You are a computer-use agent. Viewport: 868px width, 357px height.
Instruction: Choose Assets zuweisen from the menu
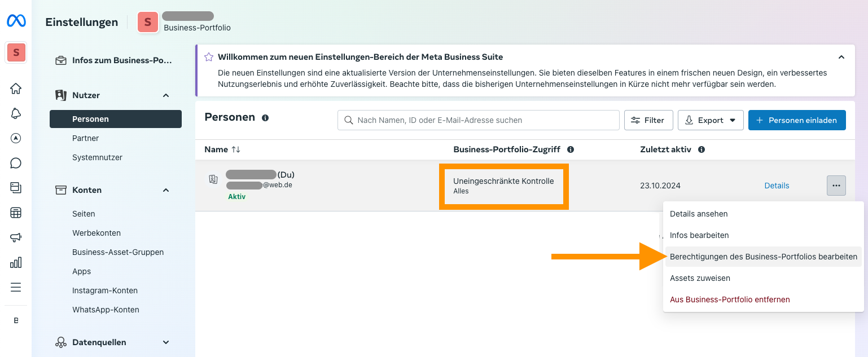coord(764,278)
